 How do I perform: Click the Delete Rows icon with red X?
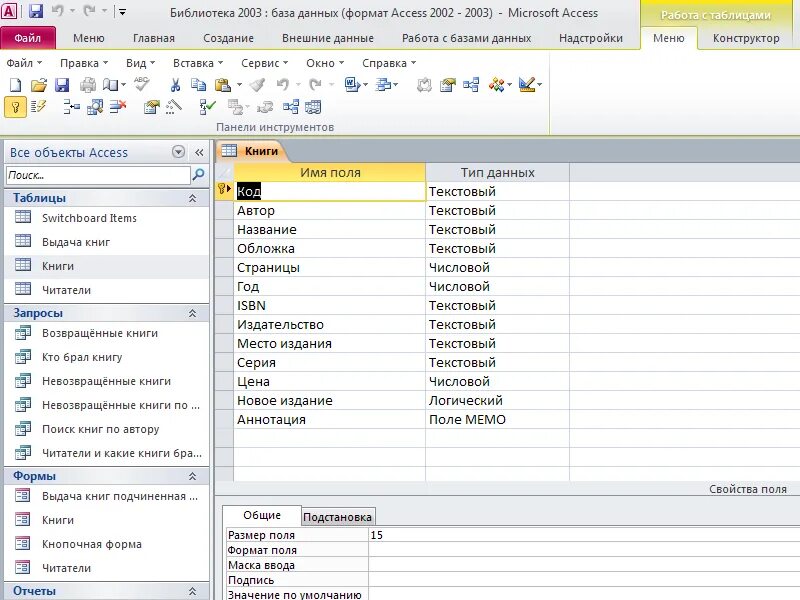pyautogui.click(x=118, y=107)
